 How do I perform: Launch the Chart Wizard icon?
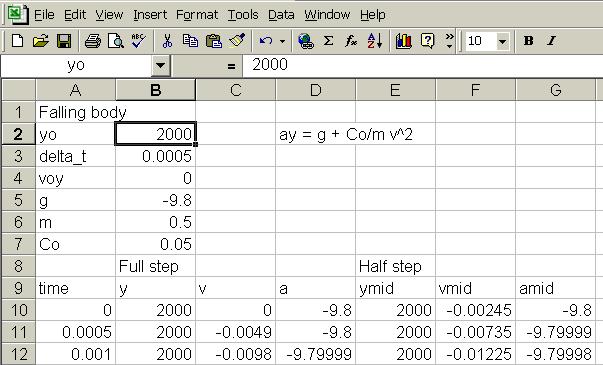tap(403, 40)
